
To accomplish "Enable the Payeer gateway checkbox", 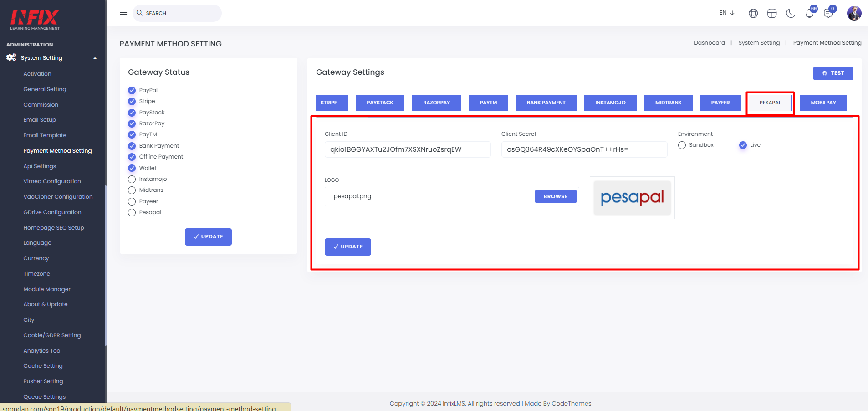I will tap(132, 201).
